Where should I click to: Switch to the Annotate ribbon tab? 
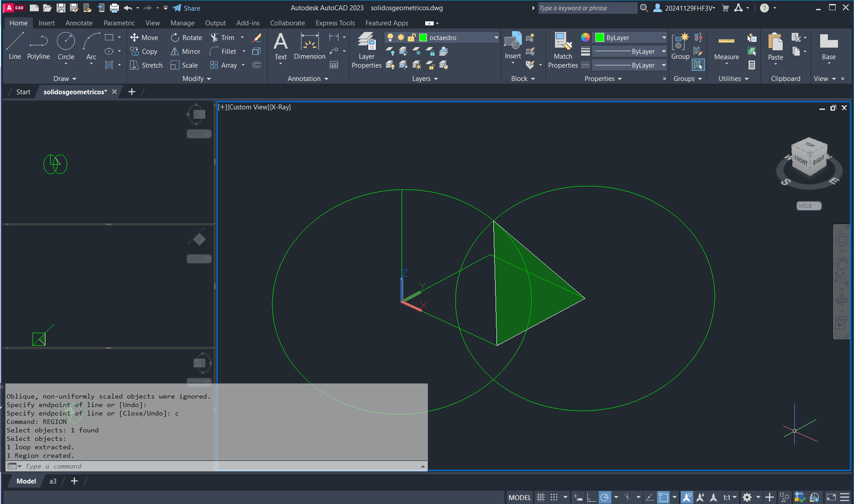[x=79, y=23]
